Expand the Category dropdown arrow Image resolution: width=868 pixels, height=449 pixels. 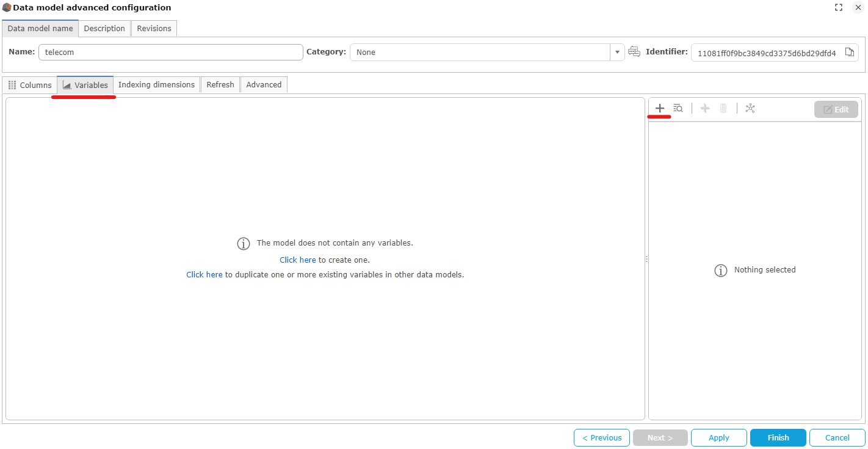tap(617, 53)
